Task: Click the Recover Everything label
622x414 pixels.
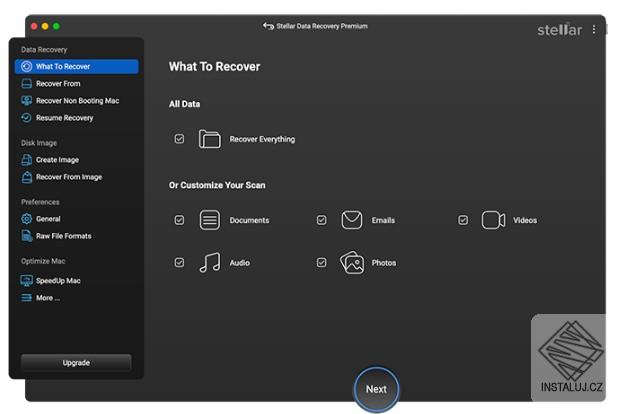Action: pyautogui.click(x=262, y=139)
